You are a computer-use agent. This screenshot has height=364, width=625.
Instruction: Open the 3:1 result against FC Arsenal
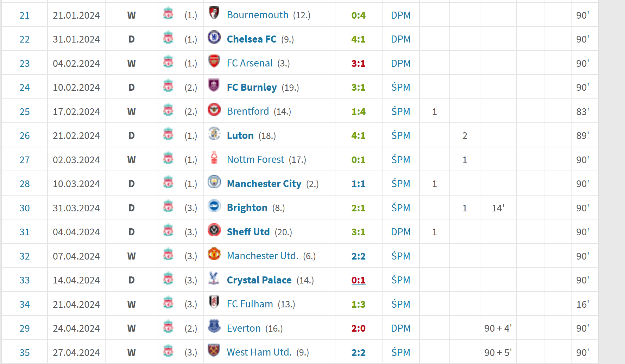(x=358, y=64)
